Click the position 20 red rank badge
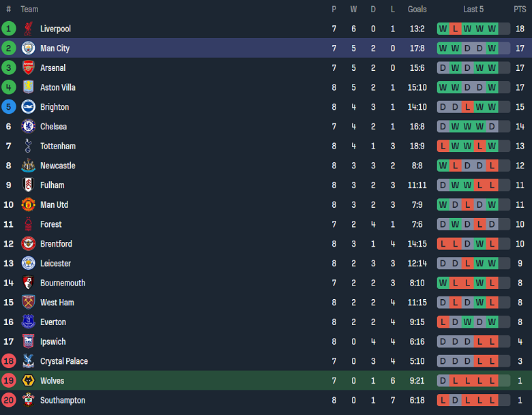 pos(8,400)
